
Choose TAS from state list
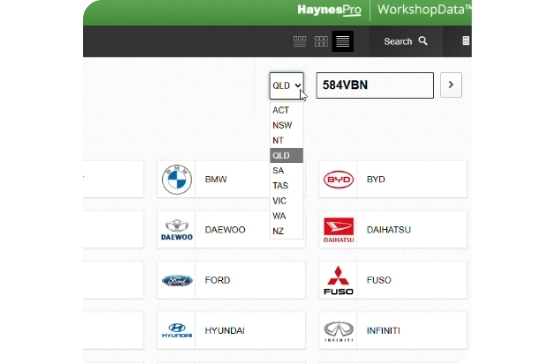click(286, 186)
